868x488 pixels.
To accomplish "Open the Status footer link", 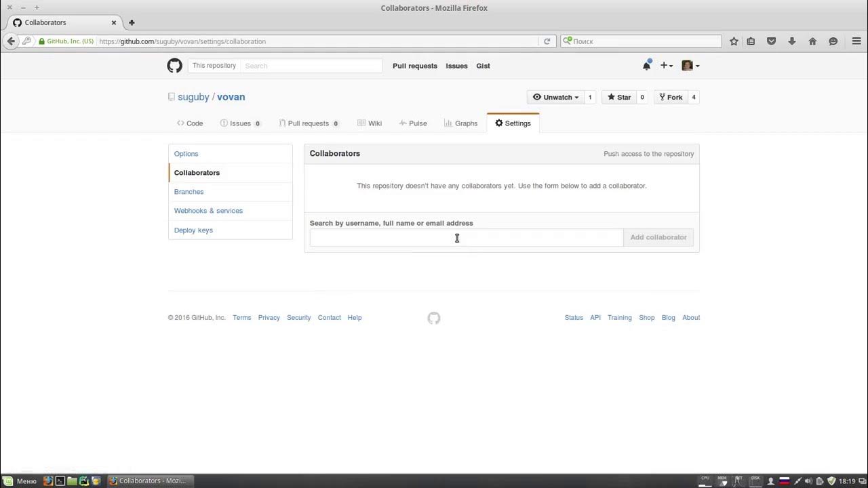I will 574,317.
